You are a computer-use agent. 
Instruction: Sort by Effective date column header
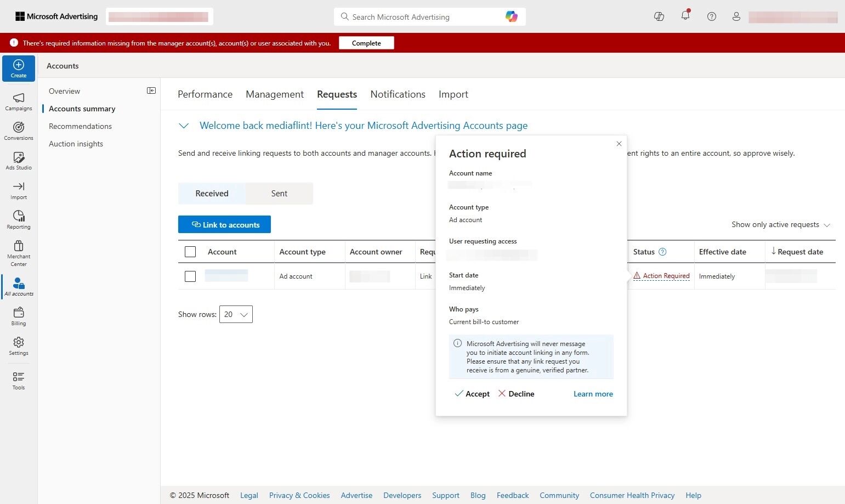tap(722, 252)
